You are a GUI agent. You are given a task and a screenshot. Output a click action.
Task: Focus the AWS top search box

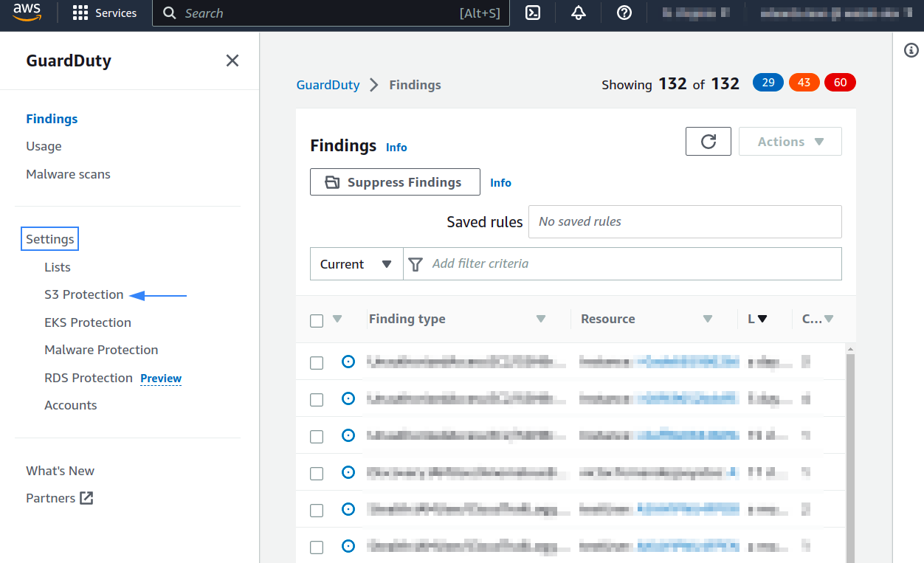coord(331,13)
